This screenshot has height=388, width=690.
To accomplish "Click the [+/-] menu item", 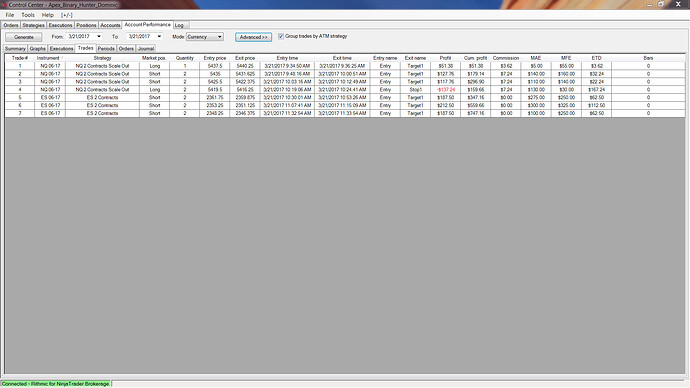I will point(66,15).
